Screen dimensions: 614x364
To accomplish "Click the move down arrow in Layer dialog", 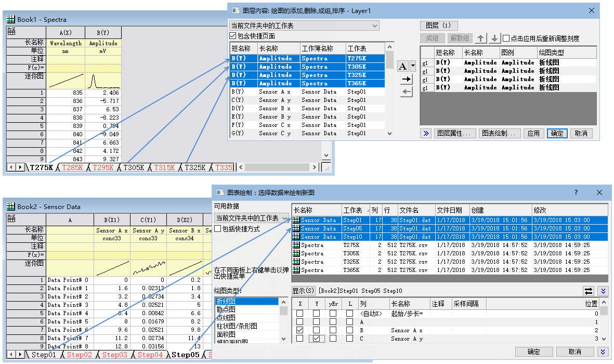I will point(494,38).
